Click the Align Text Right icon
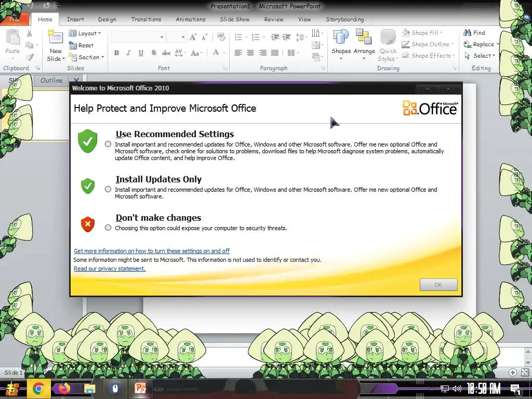Image resolution: width=532 pixels, height=399 pixels. coord(262,52)
